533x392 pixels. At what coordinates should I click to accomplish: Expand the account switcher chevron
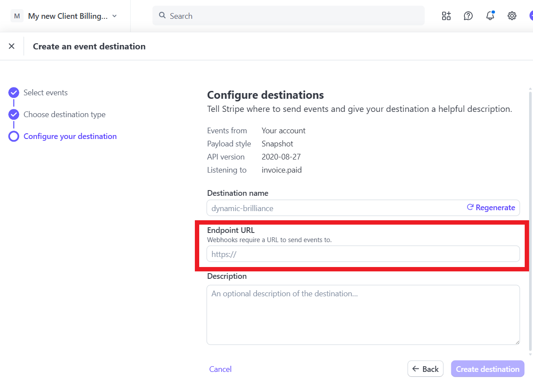click(x=114, y=16)
